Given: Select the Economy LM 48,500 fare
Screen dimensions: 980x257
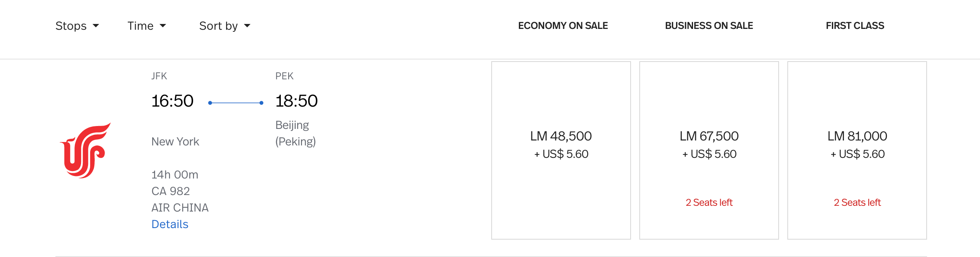Looking at the screenshot, I should [x=561, y=150].
